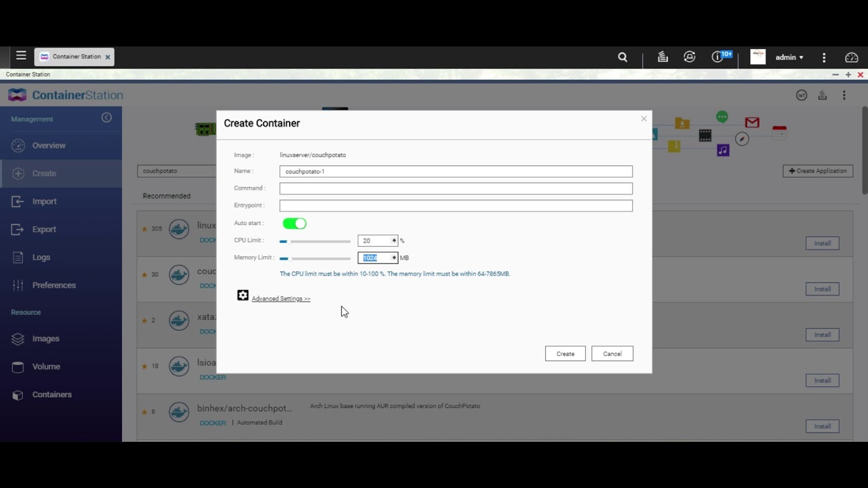Open event notifications info icon
The image size is (868, 488).
tap(717, 58)
